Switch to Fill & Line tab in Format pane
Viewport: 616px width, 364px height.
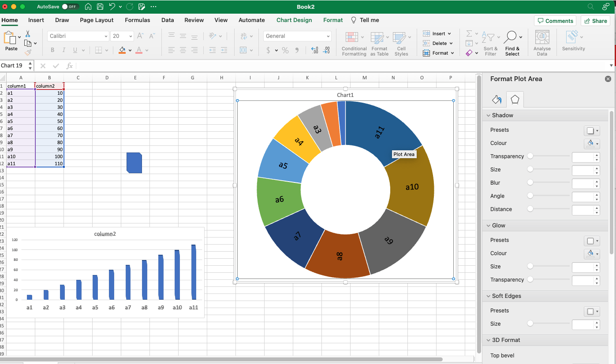[x=497, y=100]
